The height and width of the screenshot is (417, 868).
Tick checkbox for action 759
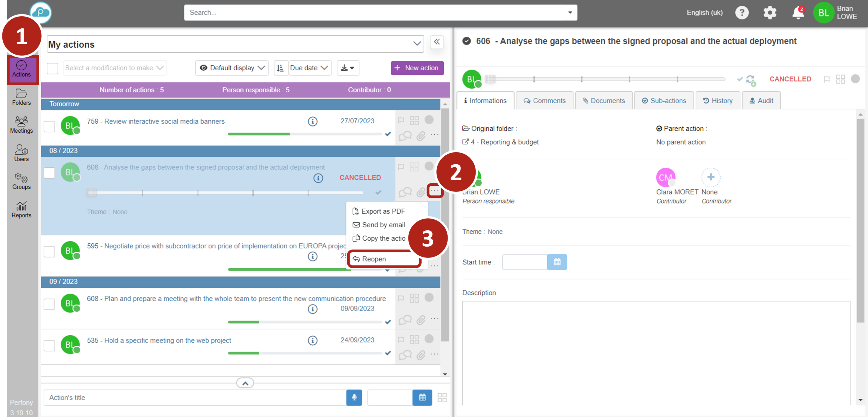pyautogui.click(x=49, y=126)
